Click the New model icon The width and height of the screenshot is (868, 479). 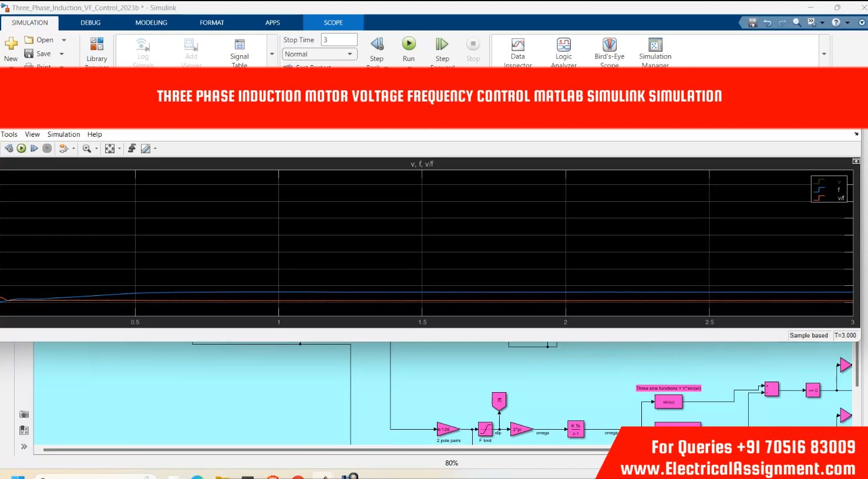(x=11, y=43)
